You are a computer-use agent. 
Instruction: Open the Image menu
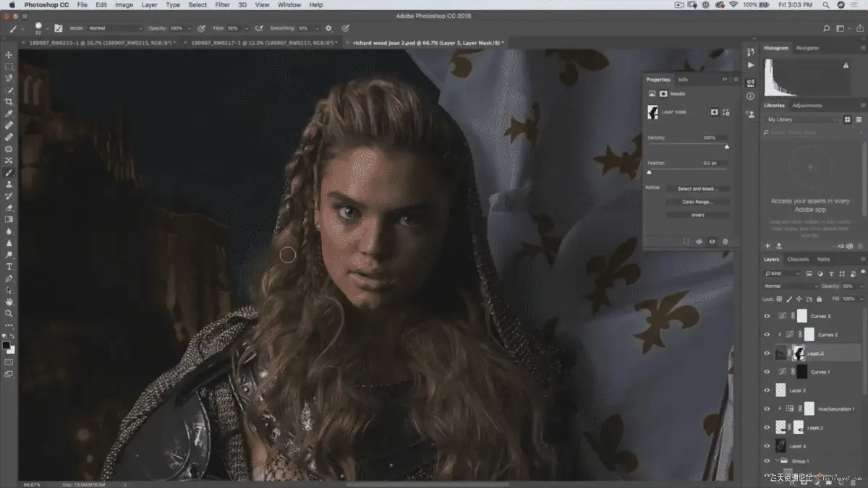[124, 5]
